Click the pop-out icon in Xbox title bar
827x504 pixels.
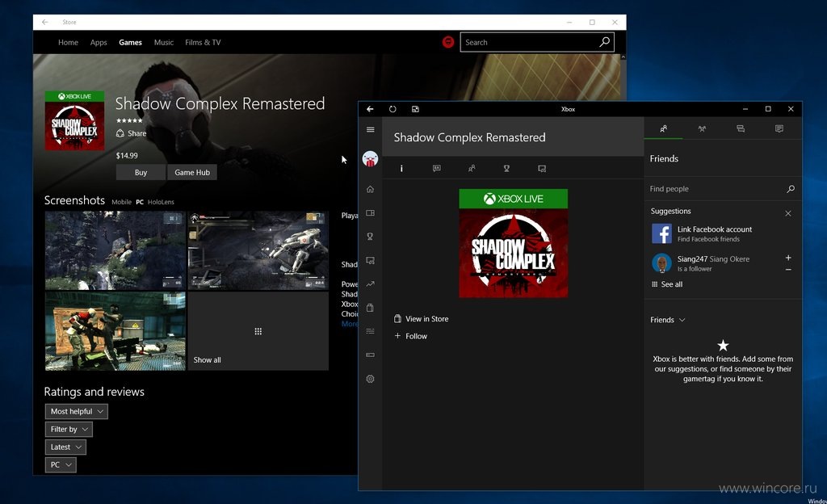tap(416, 109)
